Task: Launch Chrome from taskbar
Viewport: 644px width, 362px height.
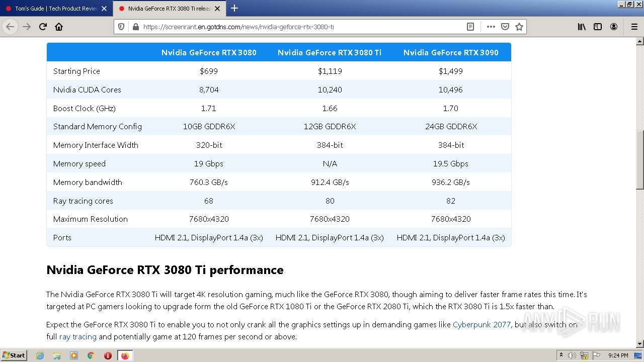Action: pyautogui.click(x=91, y=355)
